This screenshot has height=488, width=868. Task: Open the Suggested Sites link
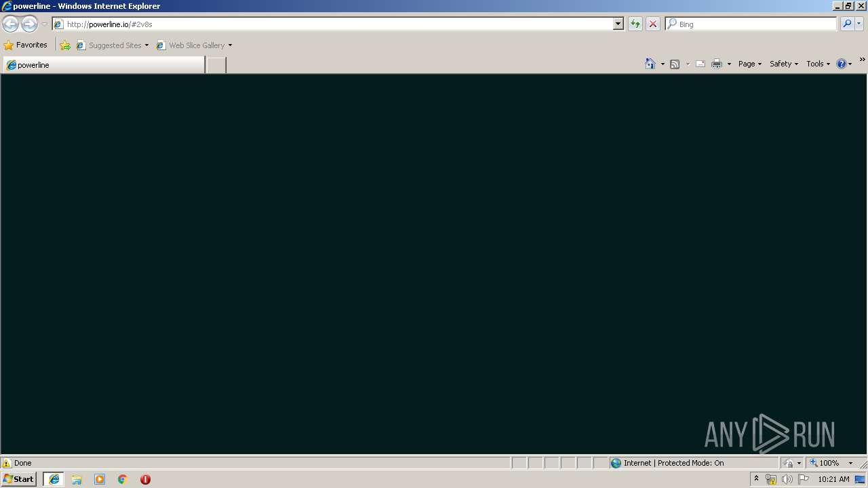coord(112,45)
